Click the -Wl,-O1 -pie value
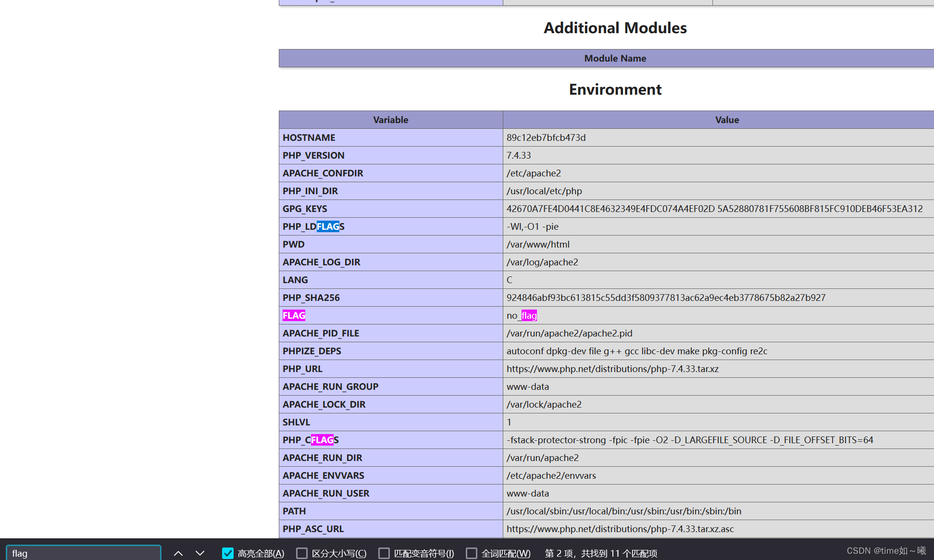The height and width of the screenshot is (560, 934). click(533, 226)
